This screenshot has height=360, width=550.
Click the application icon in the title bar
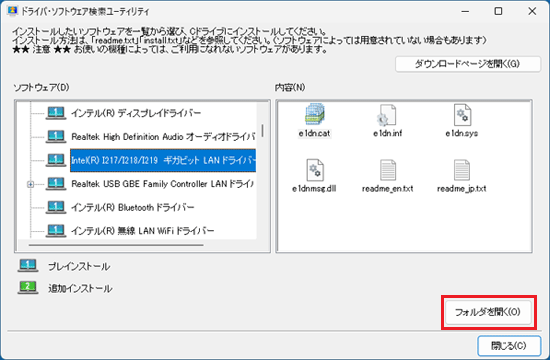coord(12,11)
